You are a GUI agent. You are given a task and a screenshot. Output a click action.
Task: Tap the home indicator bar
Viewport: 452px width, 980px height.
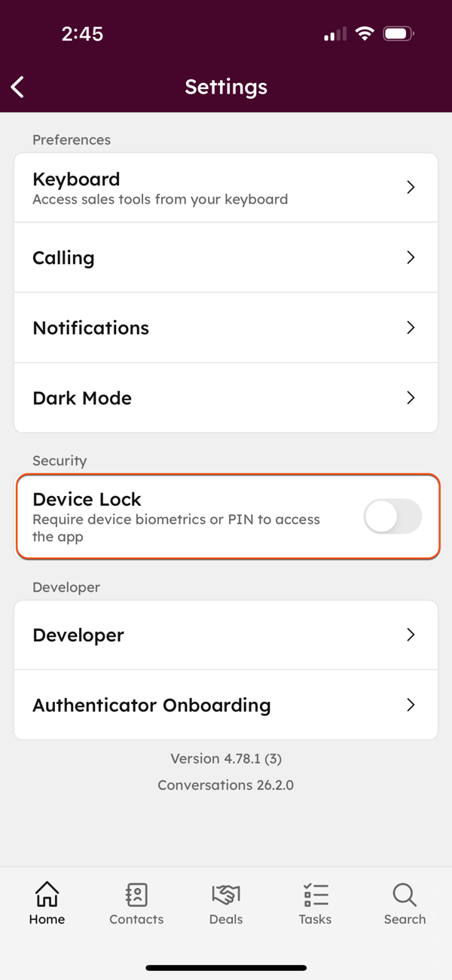click(x=226, y=967)
